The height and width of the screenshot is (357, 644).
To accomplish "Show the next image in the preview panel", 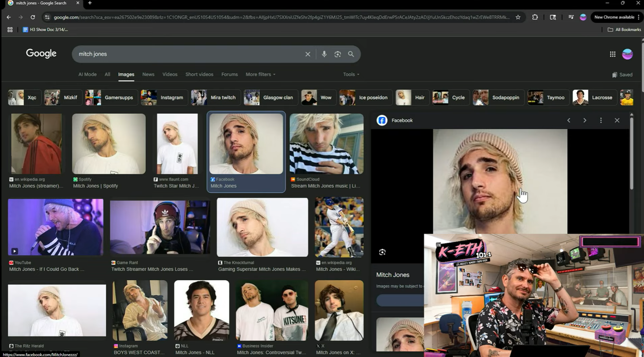I will 585,120.
